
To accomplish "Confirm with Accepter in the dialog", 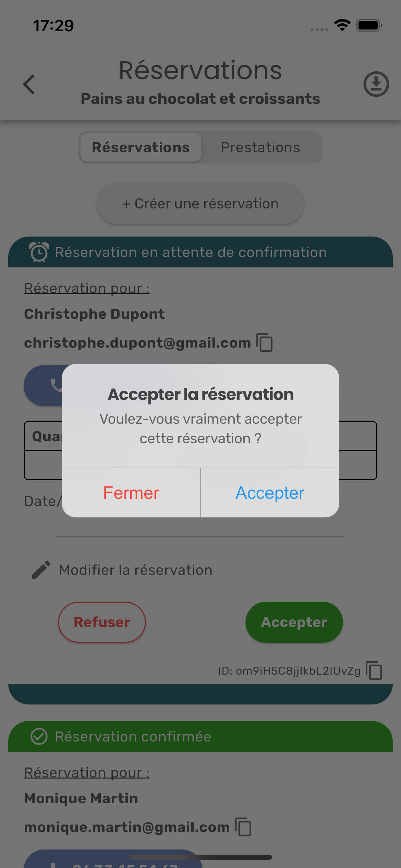I will 270,493.
